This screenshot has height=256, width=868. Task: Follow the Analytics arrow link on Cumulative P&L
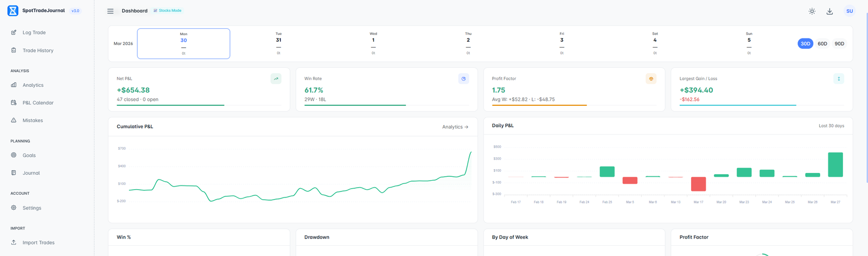tap(455, 127)
